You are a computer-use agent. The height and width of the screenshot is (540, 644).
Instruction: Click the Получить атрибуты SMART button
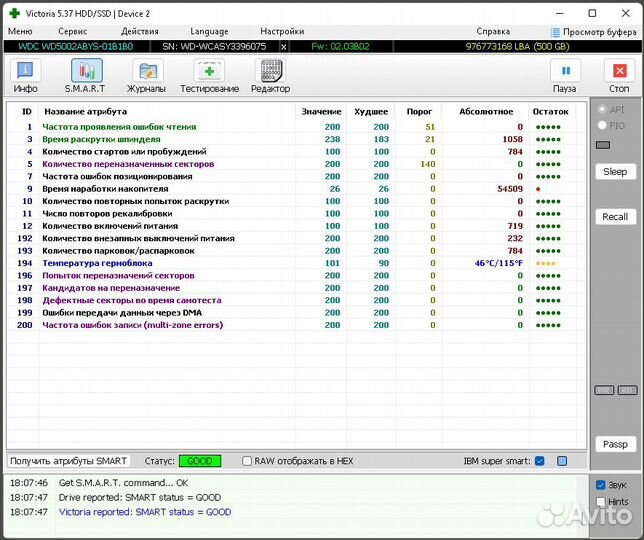click(x=69, y=461)
